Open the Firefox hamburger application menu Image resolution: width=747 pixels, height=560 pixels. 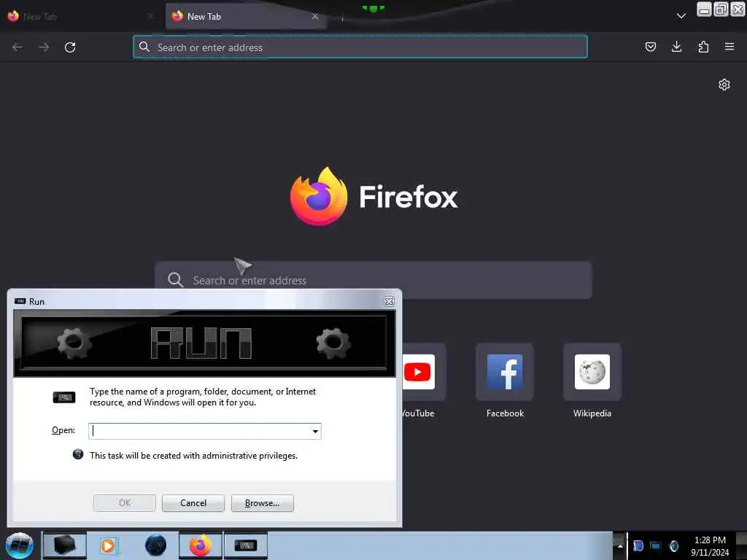coord(729,47)
